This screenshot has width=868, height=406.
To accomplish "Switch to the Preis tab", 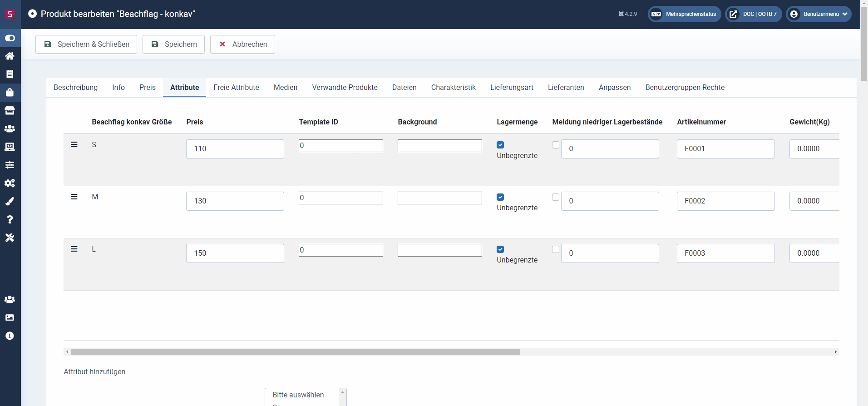I will [148, 87].
